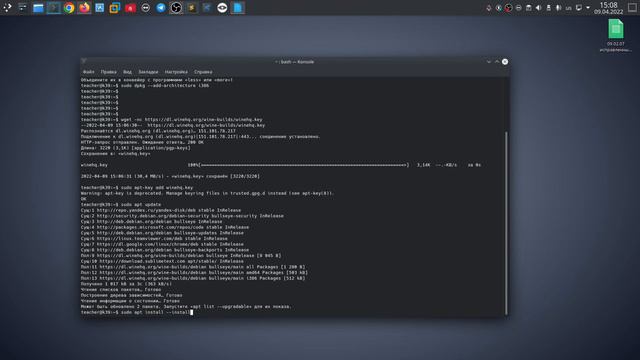Open the activities pager icon in the taskbar
The height and width of the screenshot is (360, 640).
point(22,7)
